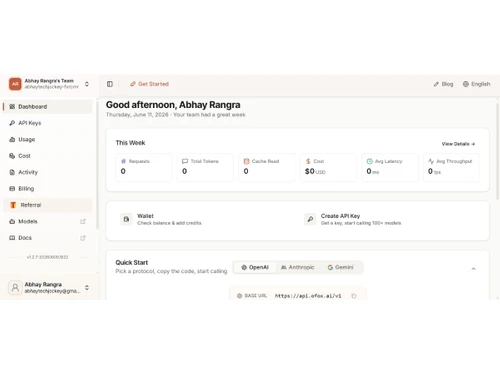Screen dimensions: 500x375
Task: Click the globe icon beside English
Action: 466,84
